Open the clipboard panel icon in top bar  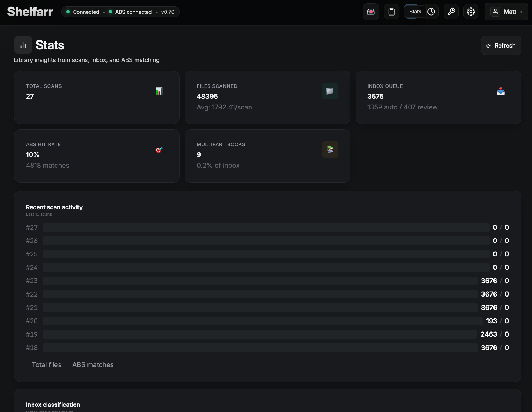pos(391,12)
